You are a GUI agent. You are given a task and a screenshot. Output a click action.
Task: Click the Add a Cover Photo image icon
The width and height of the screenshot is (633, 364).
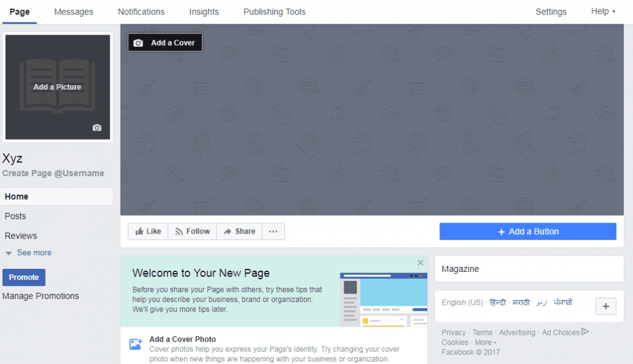pos(135,344)
